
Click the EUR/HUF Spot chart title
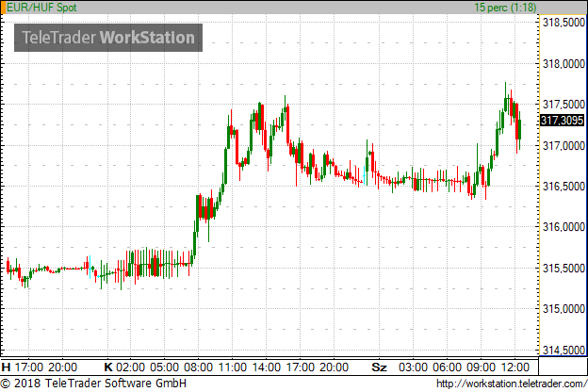[x=41, y=8]
